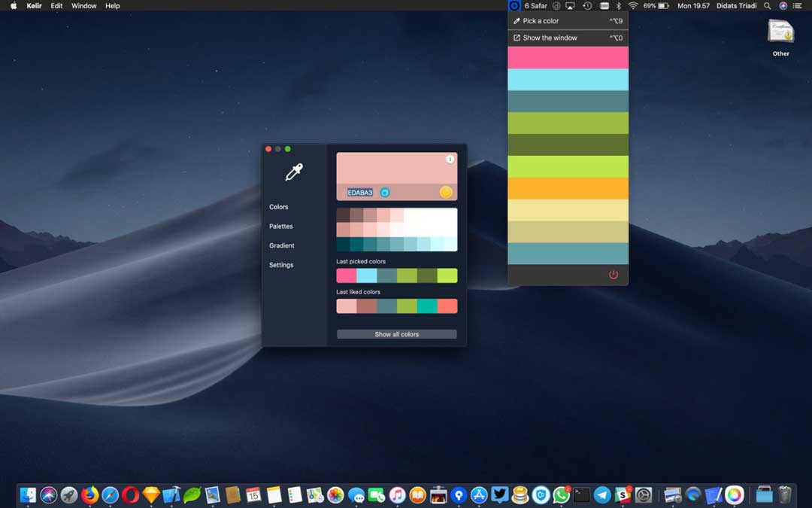Open Spotlight search in the menu bar
The image size is (812, 508).
click(766, 5)
